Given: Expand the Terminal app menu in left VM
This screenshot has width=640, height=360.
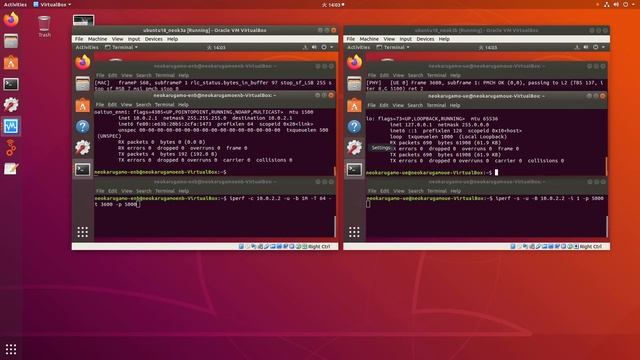Looking at the screenshot, I should pos(121,47).
